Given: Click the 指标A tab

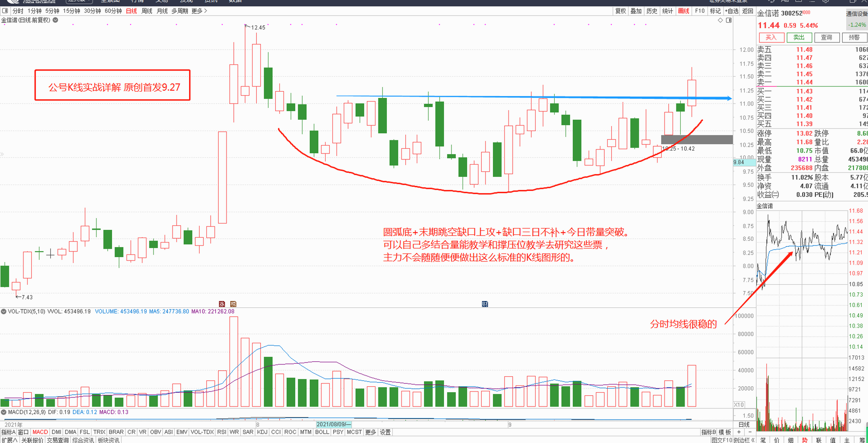Looking at the screenshot, I should click(8, 432).
